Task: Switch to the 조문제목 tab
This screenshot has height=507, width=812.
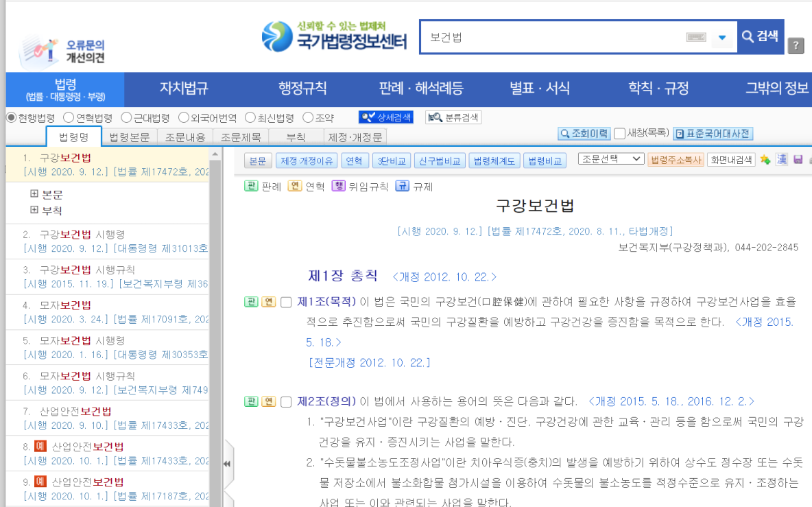Action: click(241, 137)
